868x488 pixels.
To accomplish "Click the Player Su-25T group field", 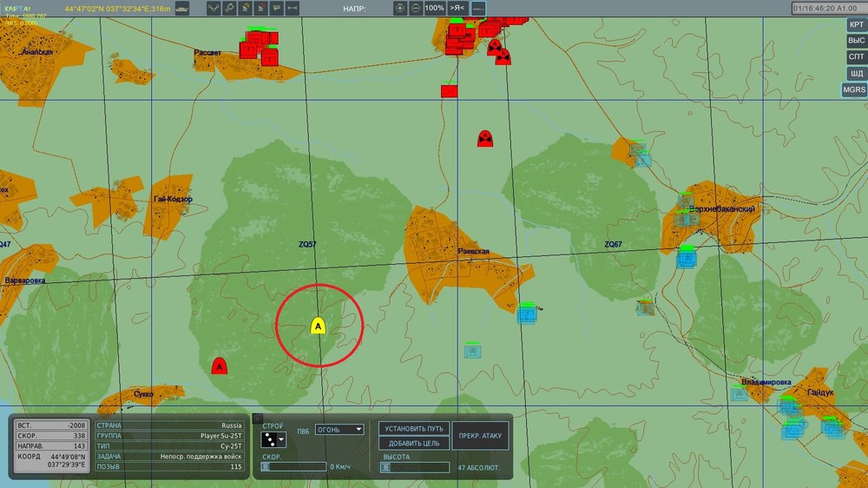I will (x=169, y=436).
